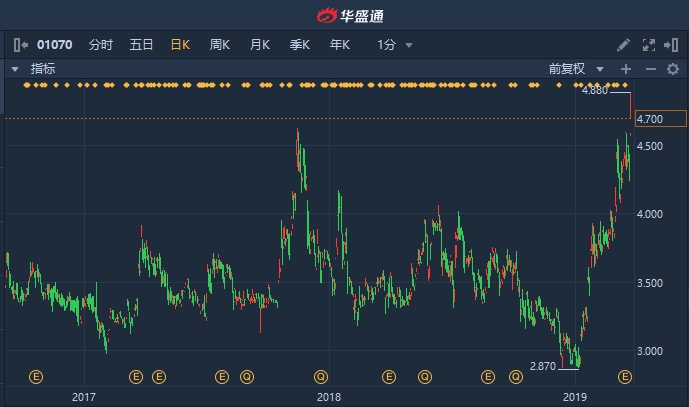The height and width of the screenshot is (407, 689).
Task: Click the first E event marker near 2017
Action: pyautogui.click(x=36, y=377)
